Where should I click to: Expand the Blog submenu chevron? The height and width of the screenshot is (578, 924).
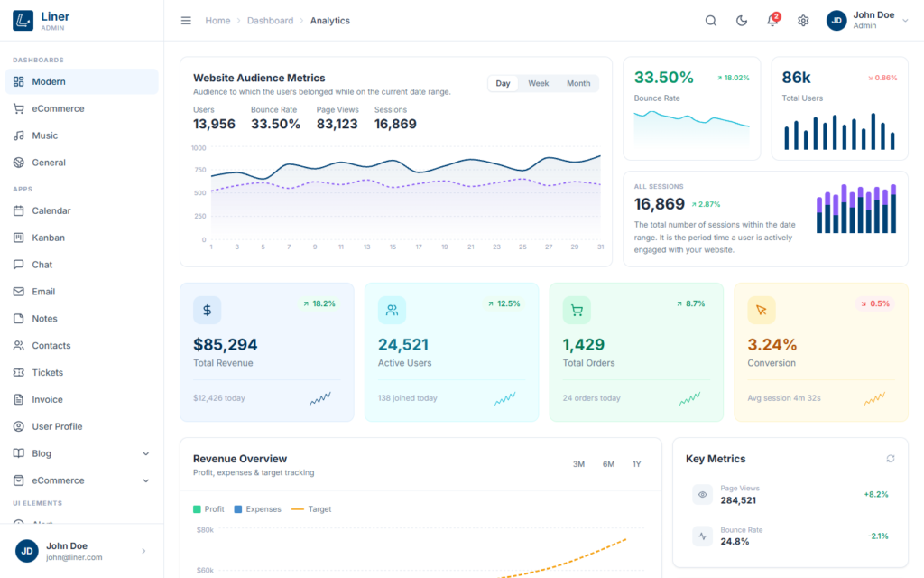point(145,453)
